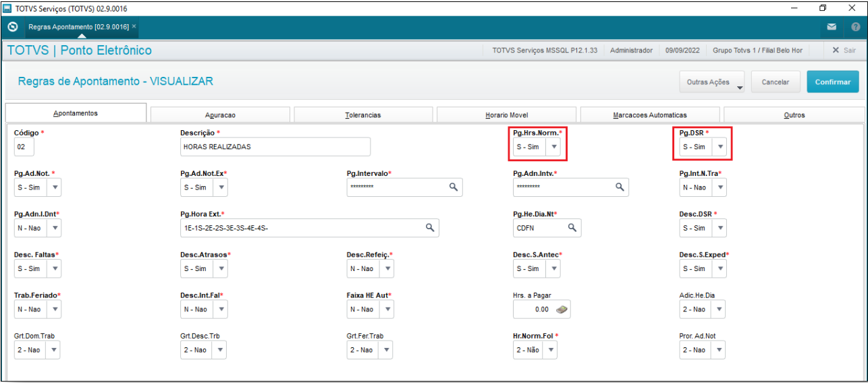Switch to the Outros tab
This screenshot has height=383, width=868.
[794, 115]
